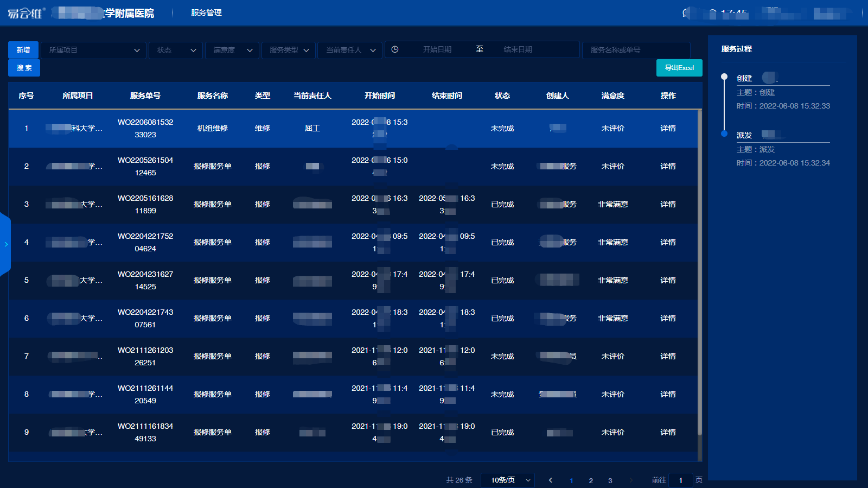Click the 创建 timeline node dot
The width and height of the screenshot is (868, 488).
pyautogui.click(x=724, y=77)
